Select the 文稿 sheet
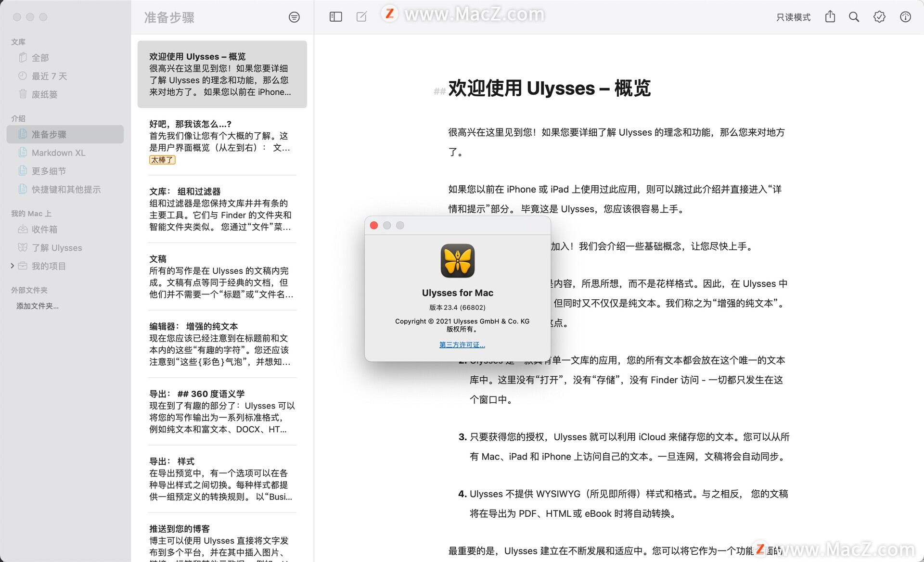Screen dimensions: 924x562 click(x=222, y=276)
